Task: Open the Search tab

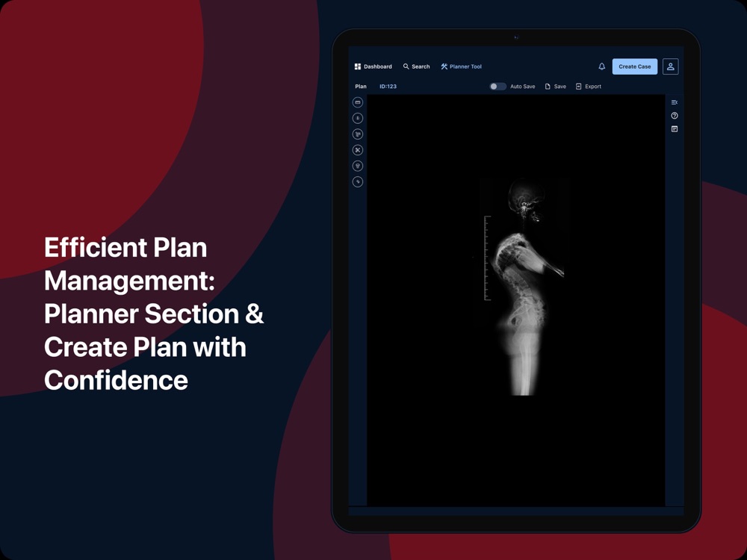Action: click(416, 66)
